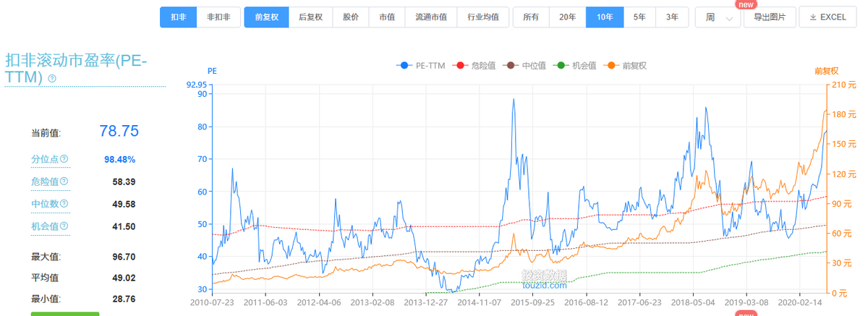The width and height of the screenshot is (868, 316).
Task: Click right axis label 210 元
Action: pos(843,85)
